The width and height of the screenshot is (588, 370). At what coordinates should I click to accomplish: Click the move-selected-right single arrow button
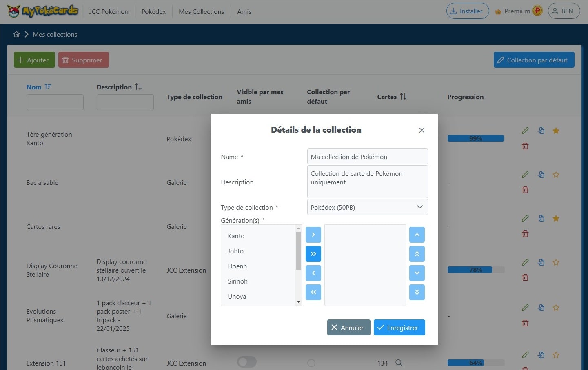[313, 235]
